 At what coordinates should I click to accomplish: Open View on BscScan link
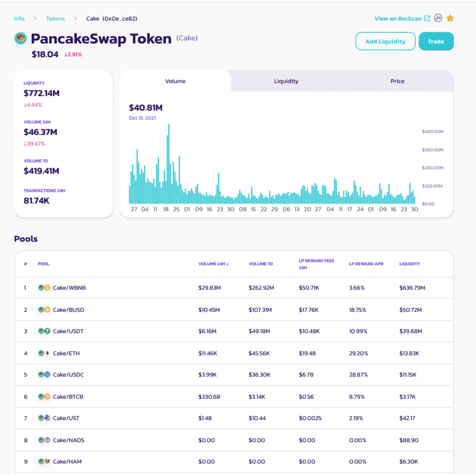coord(398,18)
